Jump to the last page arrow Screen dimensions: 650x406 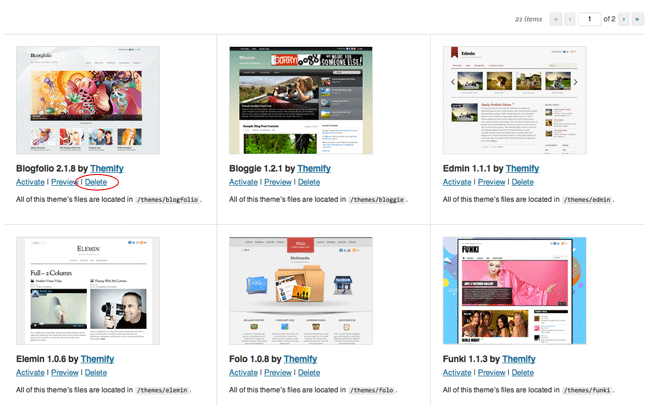638,19
